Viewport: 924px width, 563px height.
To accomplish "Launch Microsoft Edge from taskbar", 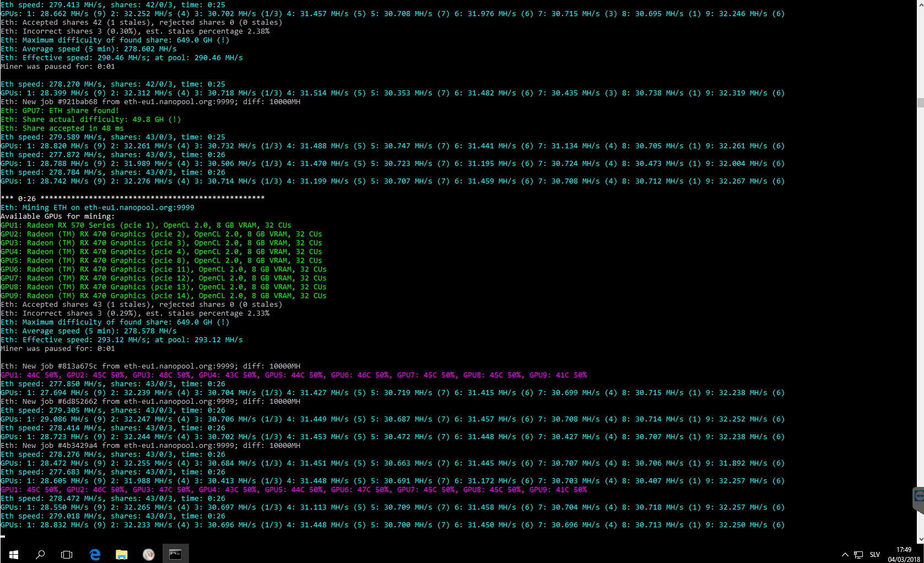I will (x=95, y=554).
